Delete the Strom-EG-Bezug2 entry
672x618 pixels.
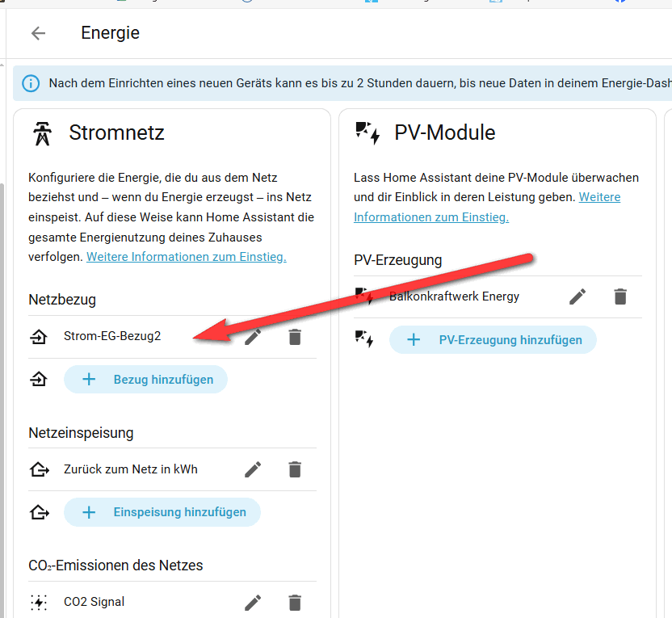pos(295,337)
